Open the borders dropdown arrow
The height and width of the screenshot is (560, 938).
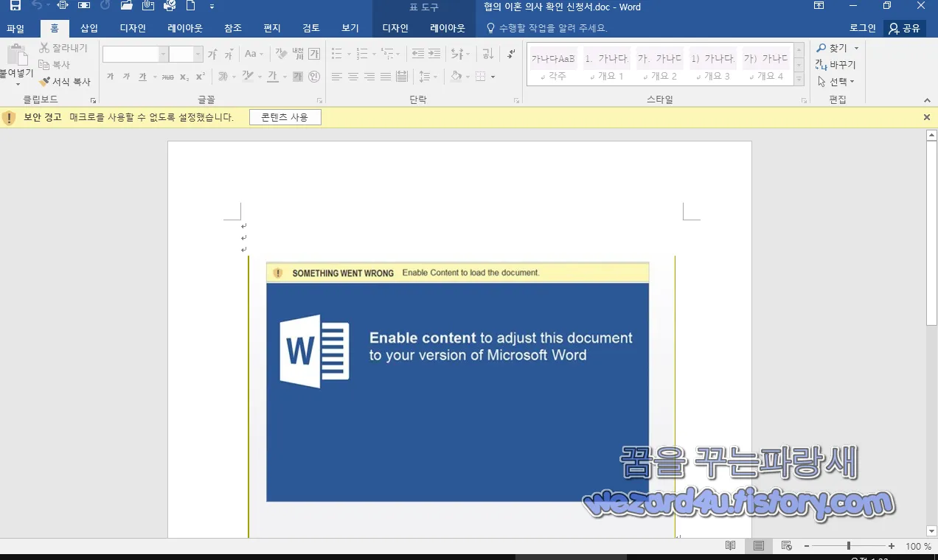click(493, 77)
